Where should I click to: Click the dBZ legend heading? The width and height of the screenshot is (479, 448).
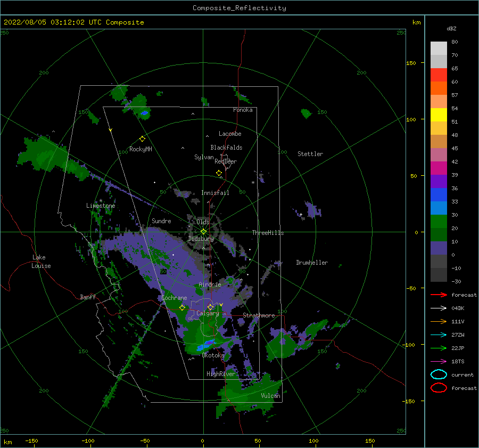click(x=451, y=28)
